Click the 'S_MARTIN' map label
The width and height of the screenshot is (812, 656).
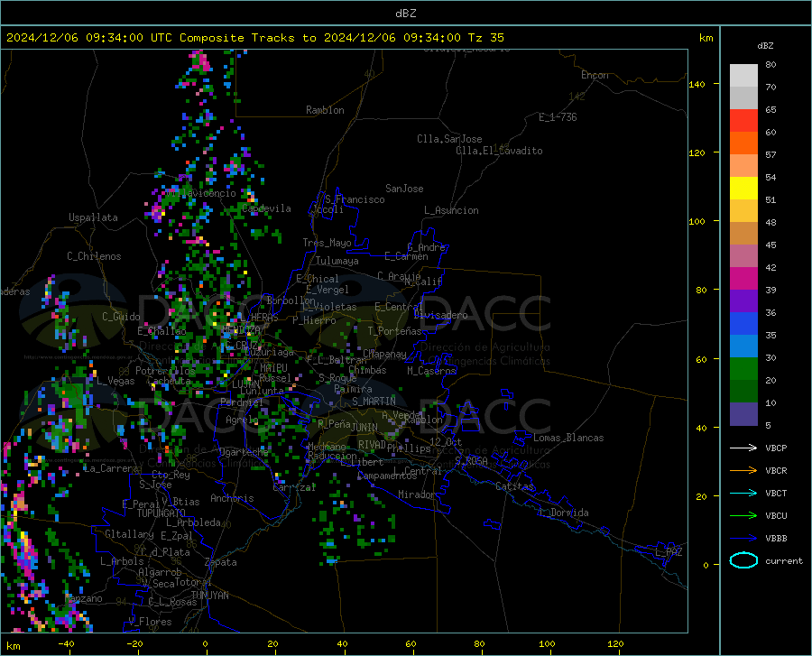point(374,402)
